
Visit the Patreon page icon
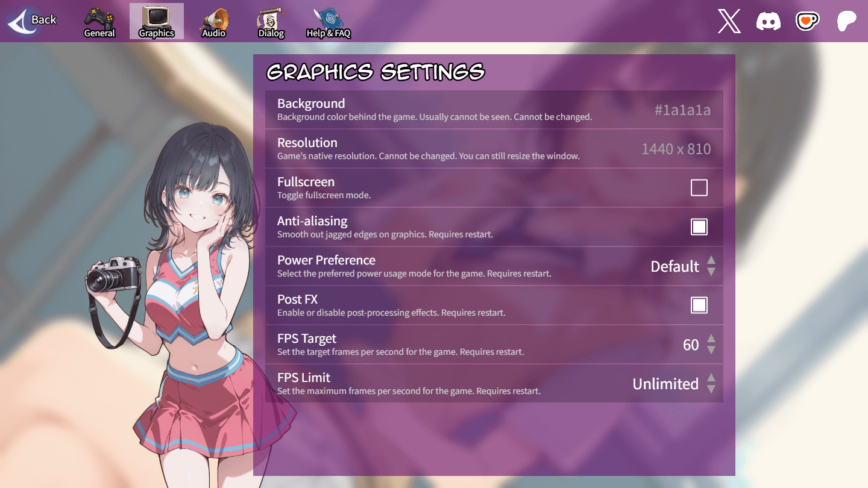coord(847,22)
